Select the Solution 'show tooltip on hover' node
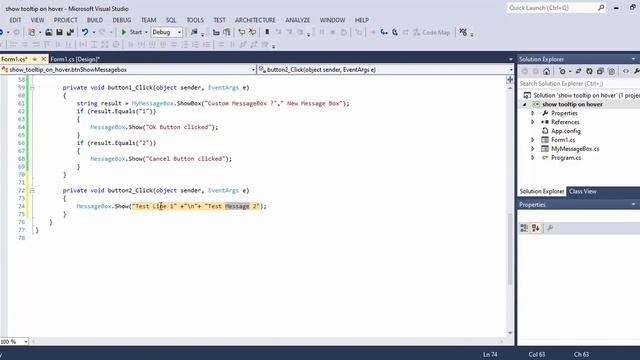640x360 pixels. click(582, 96)
